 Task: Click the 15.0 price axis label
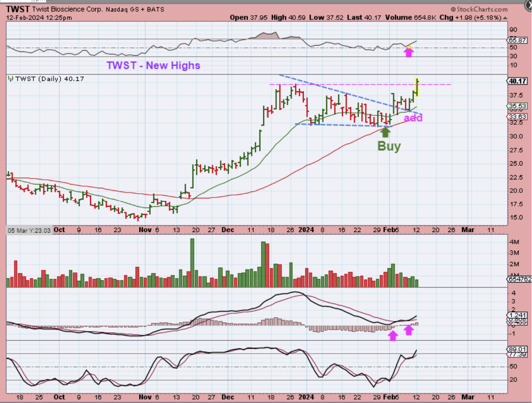tap(516, 218)
